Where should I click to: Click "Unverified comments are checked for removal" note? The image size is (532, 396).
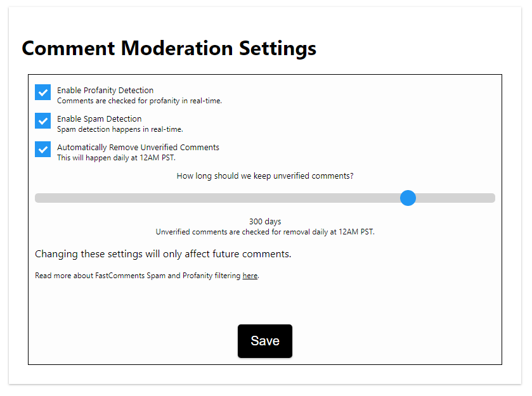point(265,232)
